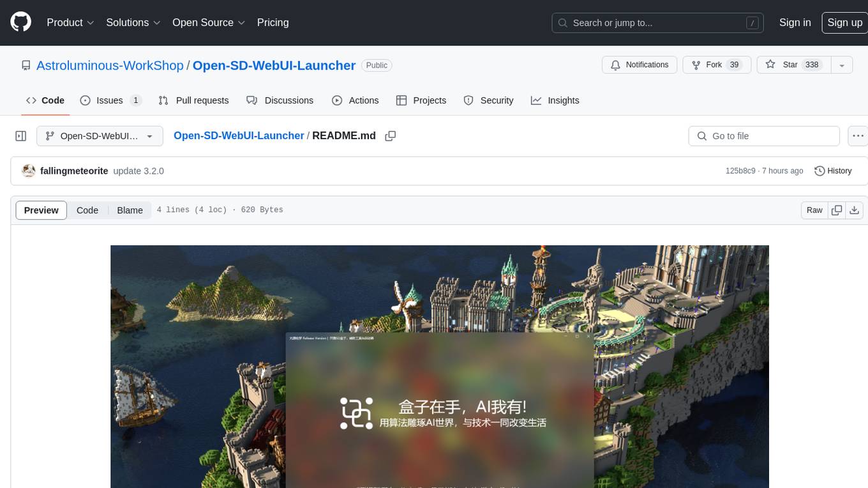Screen dimensions: 868x488
Task: Open the more file actions menu
Action: coord(858,136)
